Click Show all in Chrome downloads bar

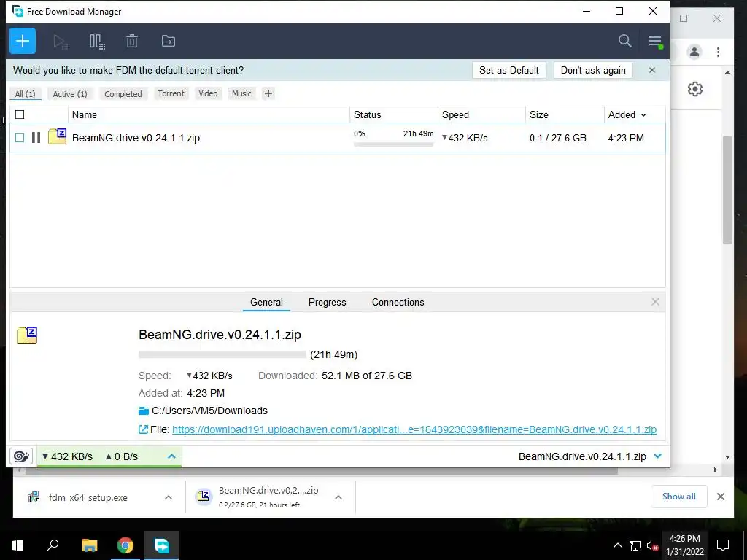coord(679,497)
